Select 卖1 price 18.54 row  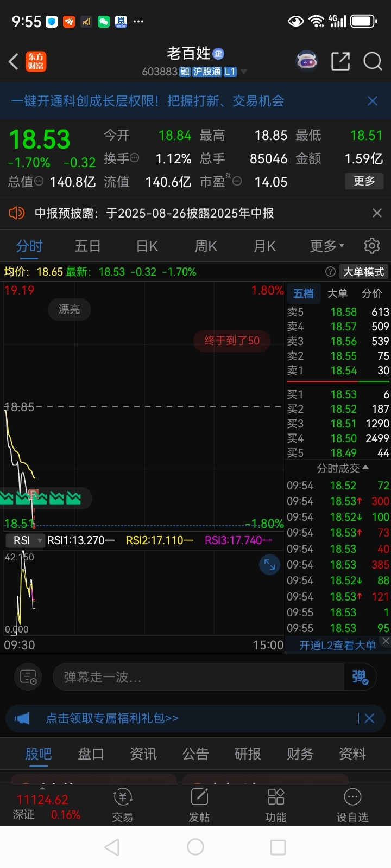point(338,371)
